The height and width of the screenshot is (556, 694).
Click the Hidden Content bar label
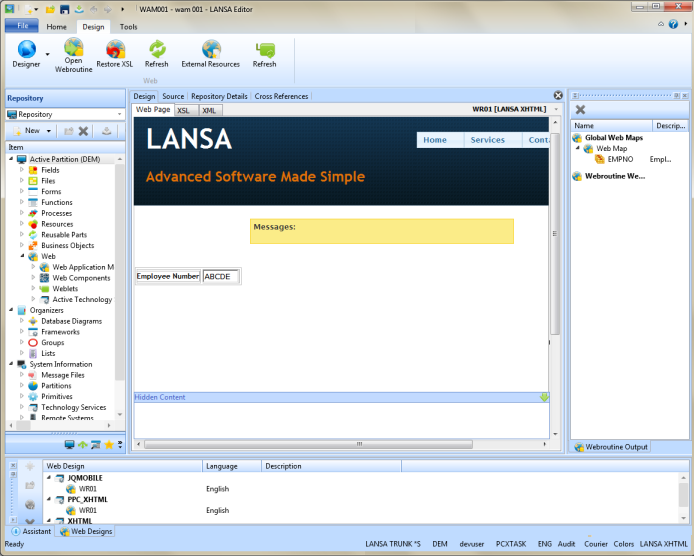(x=160, y=397)
